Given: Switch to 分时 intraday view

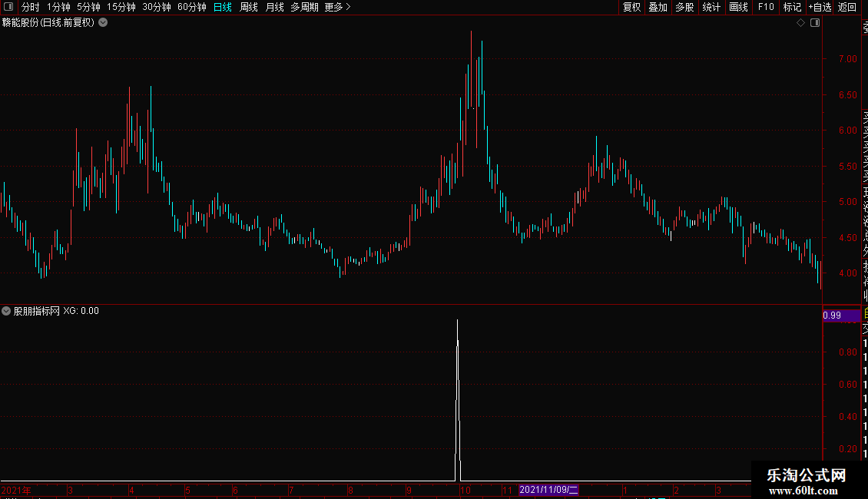Looking at the screenshot, I should click(31, 7).
